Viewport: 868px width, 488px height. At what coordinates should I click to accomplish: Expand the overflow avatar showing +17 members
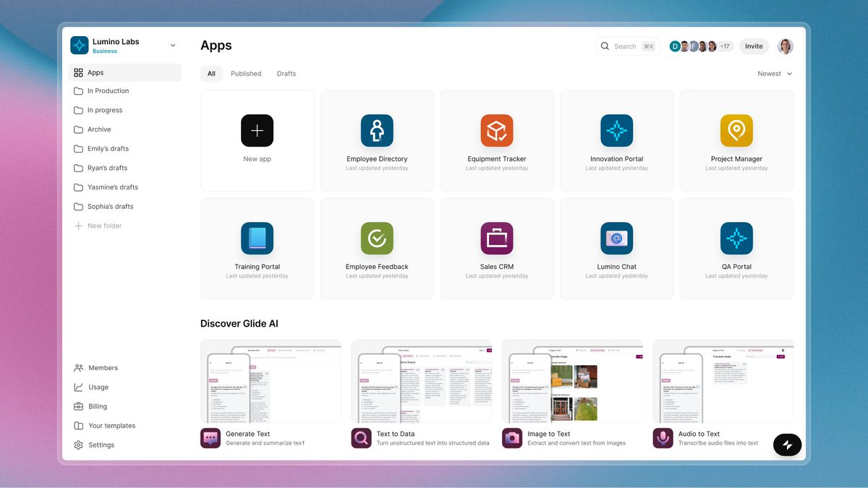tap(723, 46)
